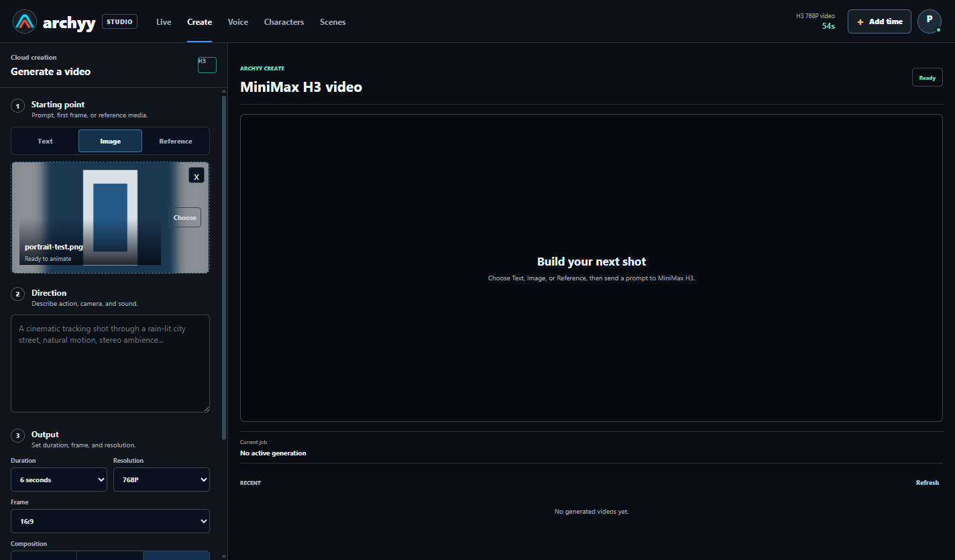Click the Ready status badge
Viewport: 955px width, 560px height.
(x=928, y=78)
